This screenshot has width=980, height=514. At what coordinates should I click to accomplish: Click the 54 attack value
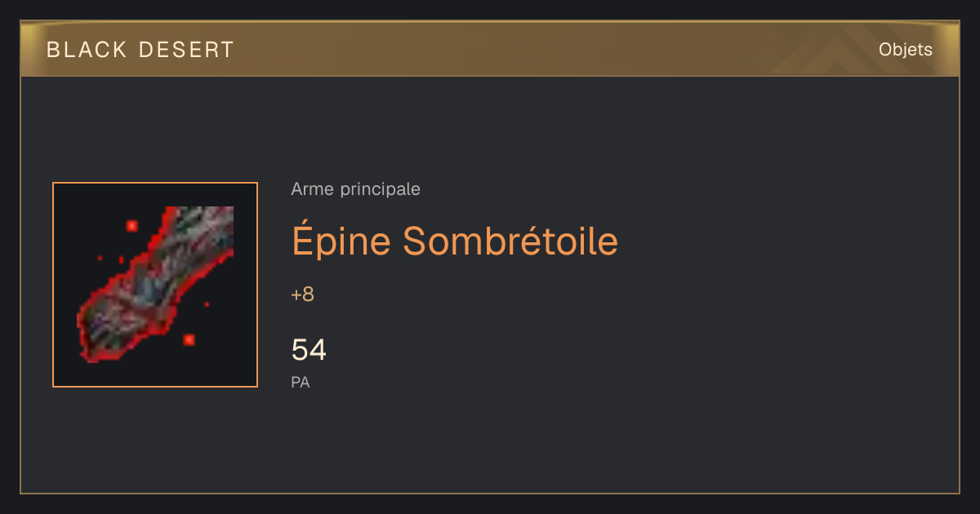pos(309,350)
